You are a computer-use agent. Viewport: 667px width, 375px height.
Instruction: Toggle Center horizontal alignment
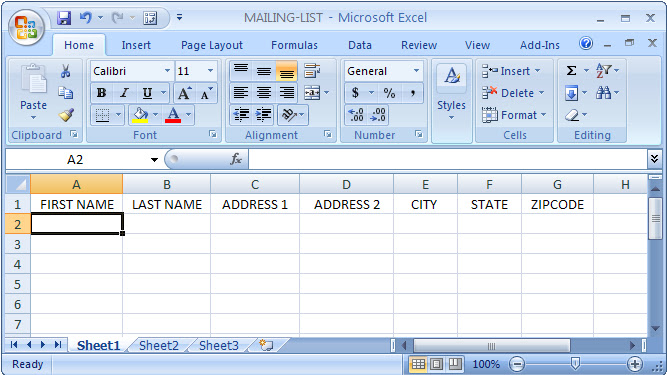(x=264, y=93)
